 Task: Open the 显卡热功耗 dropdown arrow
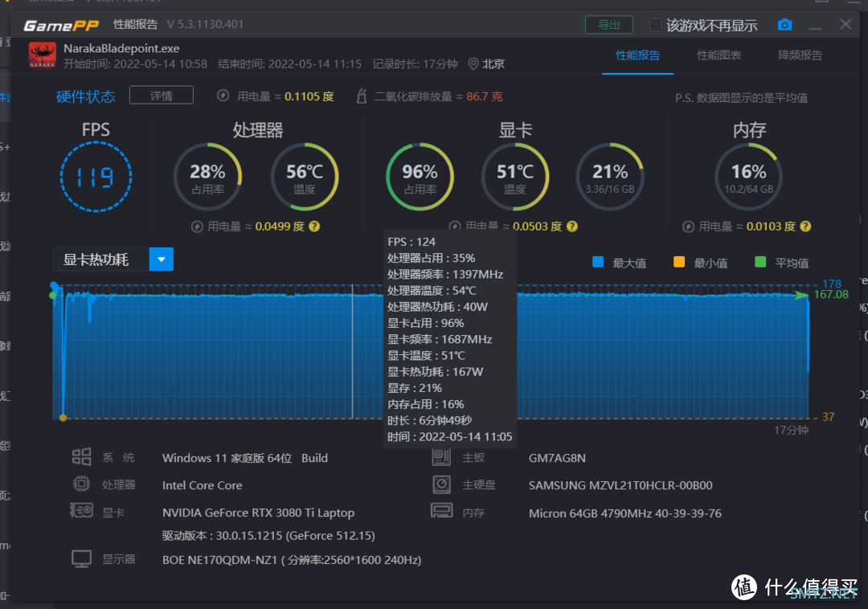point(161,260)
